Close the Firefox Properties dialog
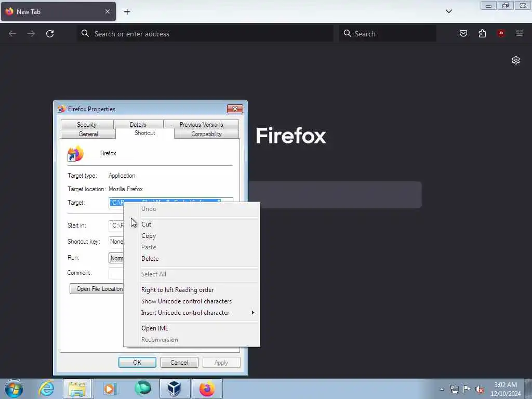The image size is (532, 399). [x=235, y=109]
